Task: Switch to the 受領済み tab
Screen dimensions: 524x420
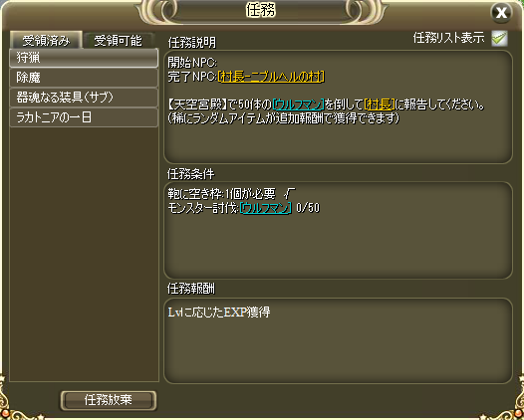Action: [46, 41]
